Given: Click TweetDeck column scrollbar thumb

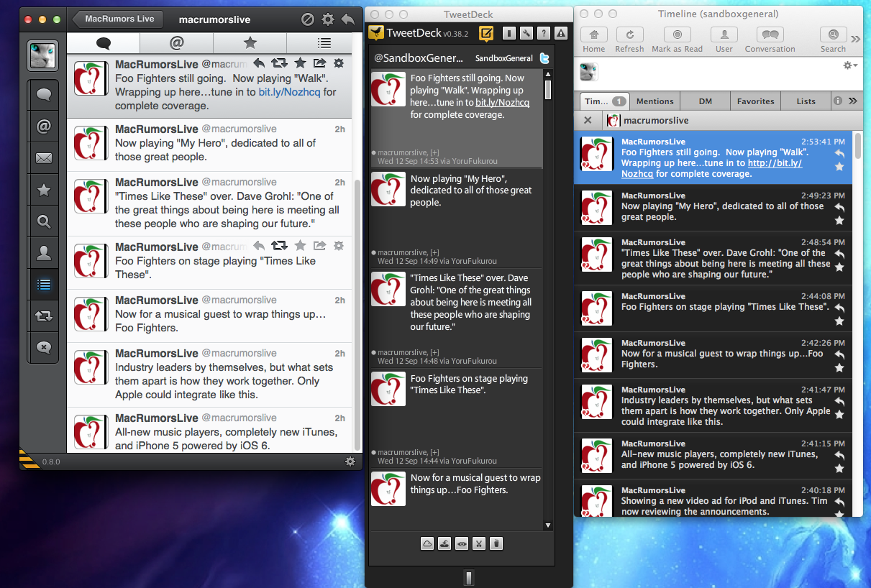Looking at the screenshot, I should pyautogui.click(x=548, y=89).
